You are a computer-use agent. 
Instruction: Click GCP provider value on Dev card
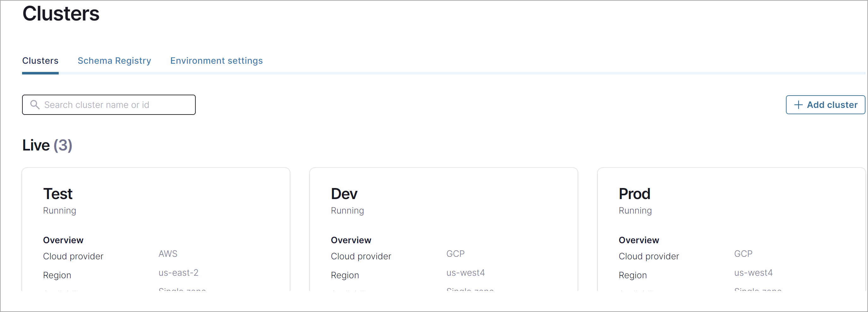(455, 254)
